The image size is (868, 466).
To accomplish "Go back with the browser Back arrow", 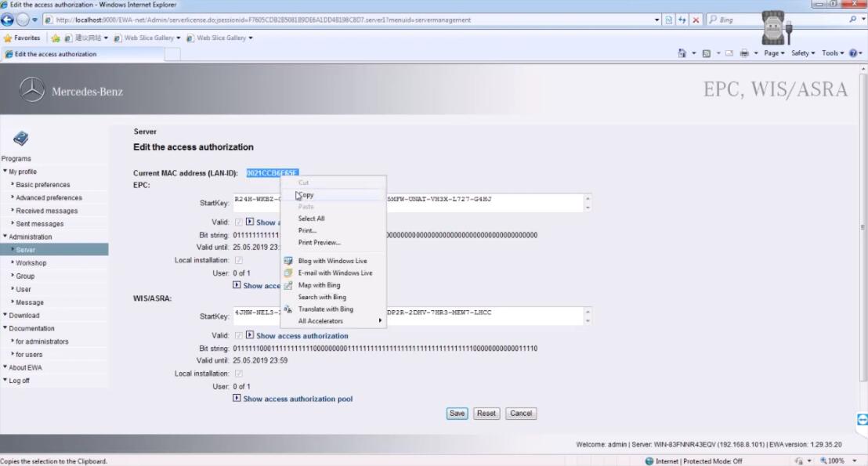I will (7, 20).
